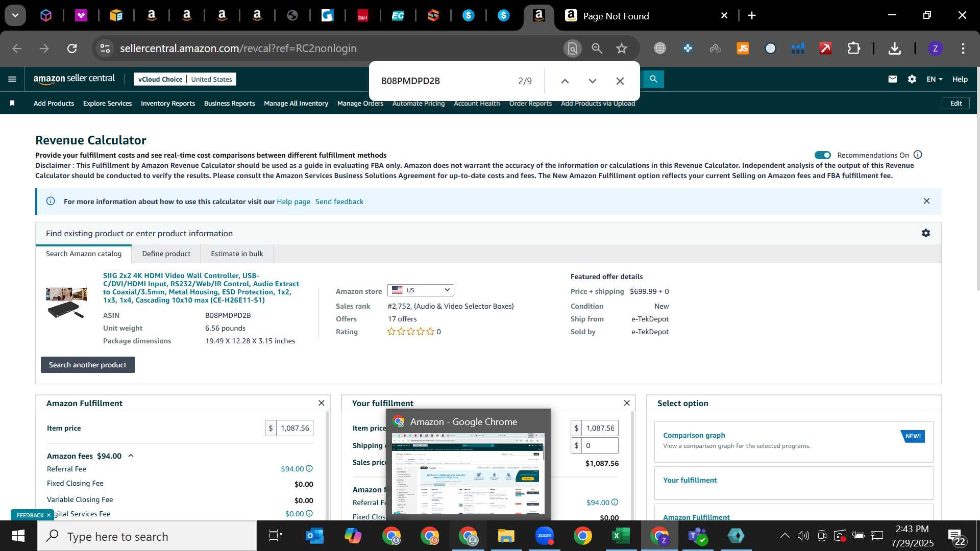Click the bookmark flag icon in the nav bar
The image size is (980, 551).
point(12,103)
